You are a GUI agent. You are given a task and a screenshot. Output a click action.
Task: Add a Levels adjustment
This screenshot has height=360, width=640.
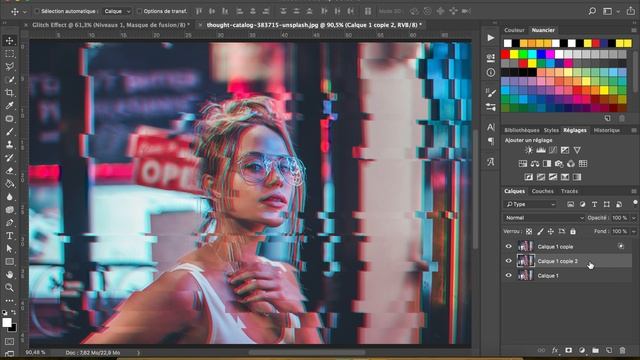[x=541, y=150]
